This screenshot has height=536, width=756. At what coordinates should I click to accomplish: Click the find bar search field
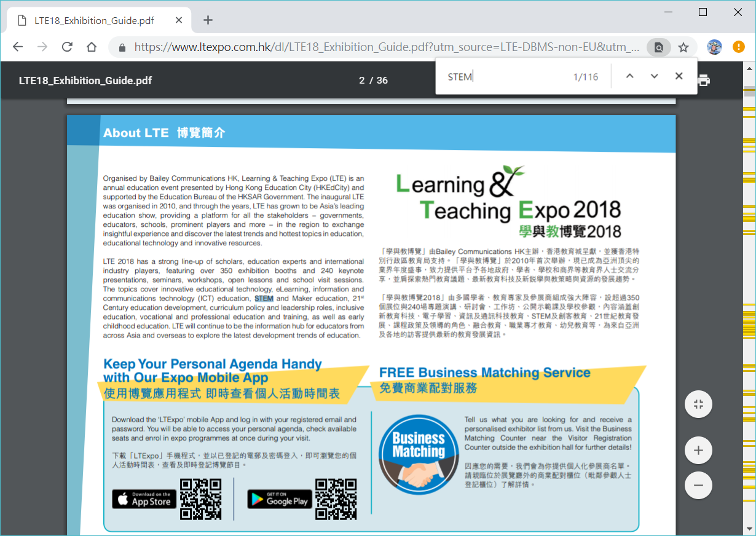click(504, 76)
